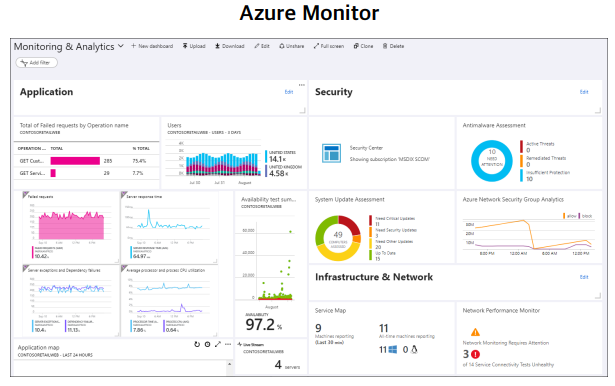This screenshot has width=615, height=386.
Task: Click the Up To Date legend entry
Action: [382, 256]
